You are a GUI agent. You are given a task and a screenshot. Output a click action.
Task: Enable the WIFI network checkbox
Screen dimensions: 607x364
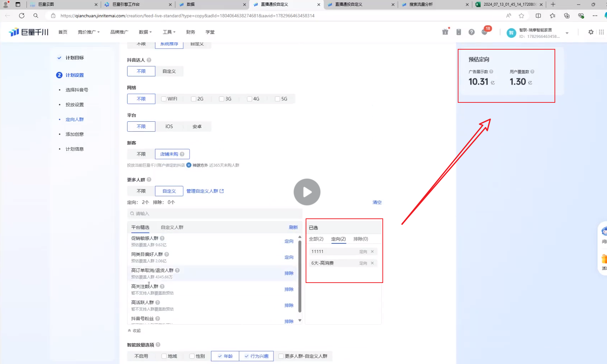pos(164,99)
